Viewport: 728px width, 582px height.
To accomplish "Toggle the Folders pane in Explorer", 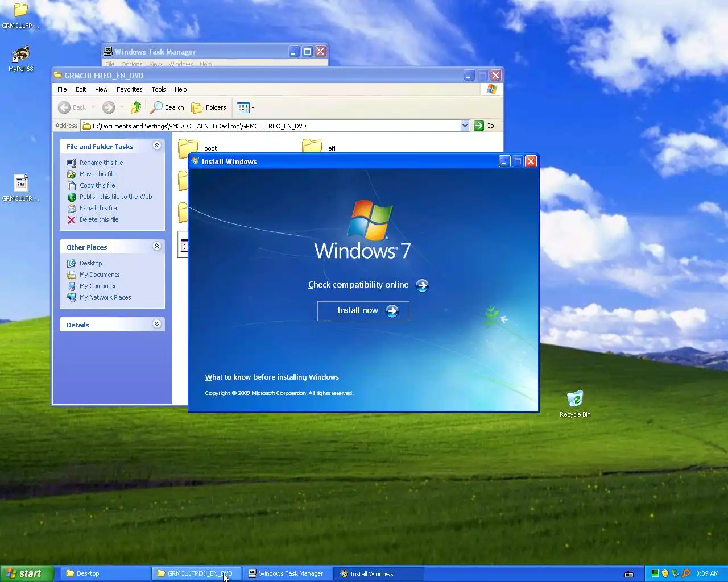I will (x=209, y=107).
